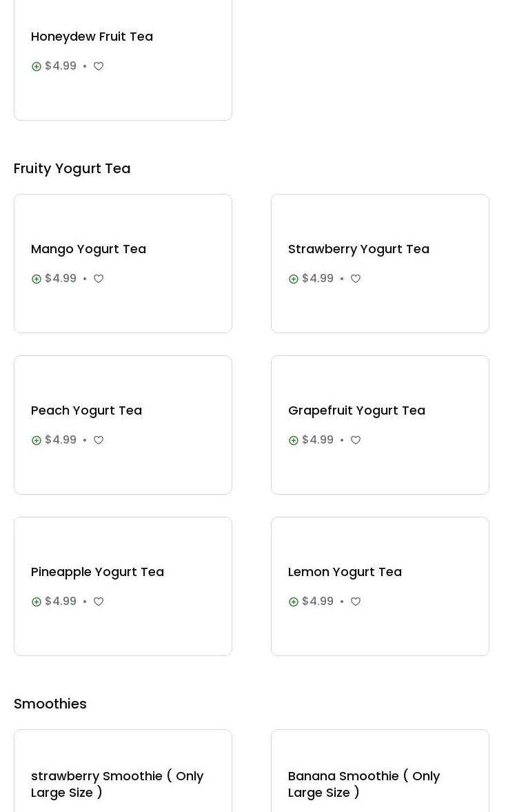The image size is (517, 812).
Task: Open Banana Smoothie Only Large Size
Action: (x=364, y=784)
